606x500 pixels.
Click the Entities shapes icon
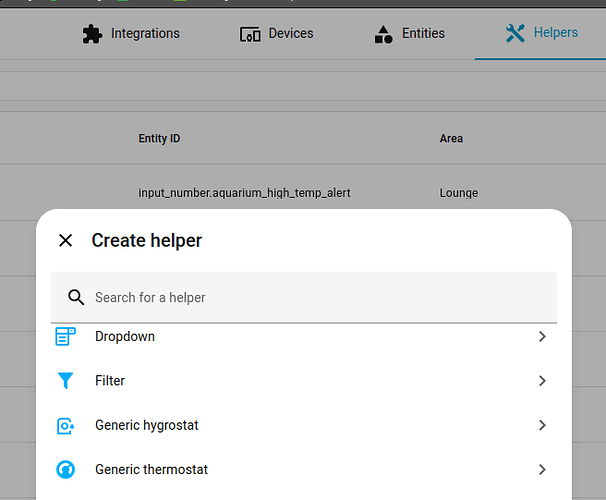tap(383, 34)
